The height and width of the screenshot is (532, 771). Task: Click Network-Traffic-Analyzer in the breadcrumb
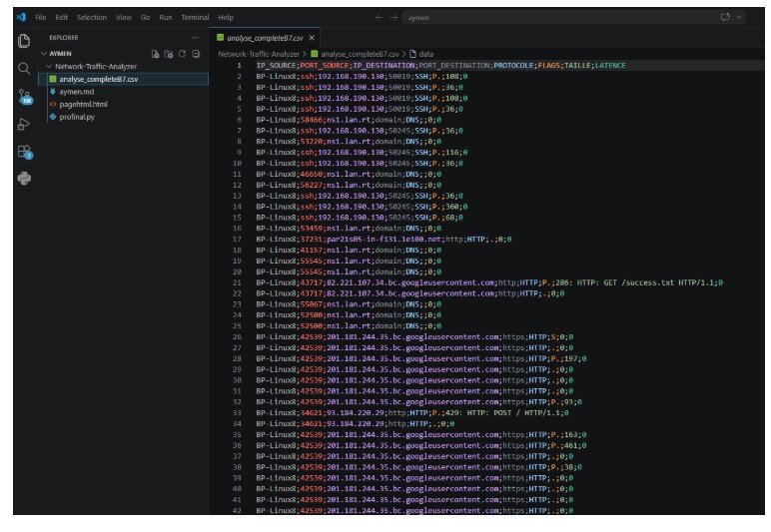click(x=259, y=54)
